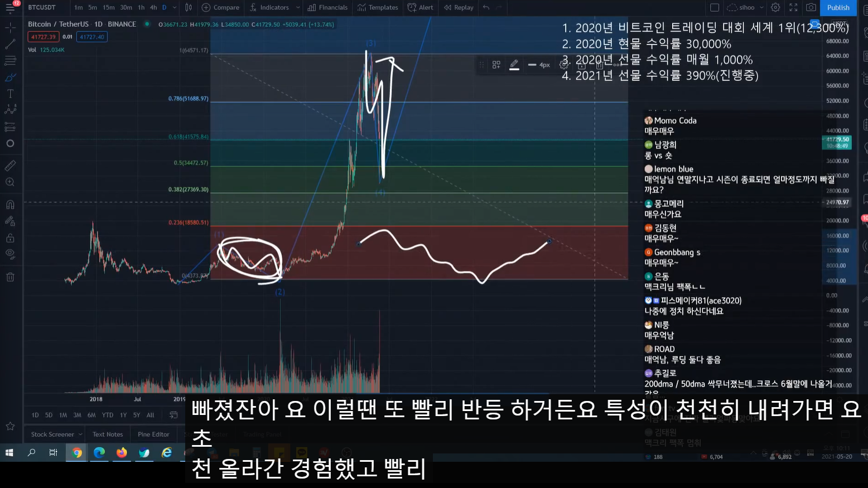The width and height of the screenshot is (868, 488).
Task: Click the blue Publish button
Action: click(x=838, y=8)
